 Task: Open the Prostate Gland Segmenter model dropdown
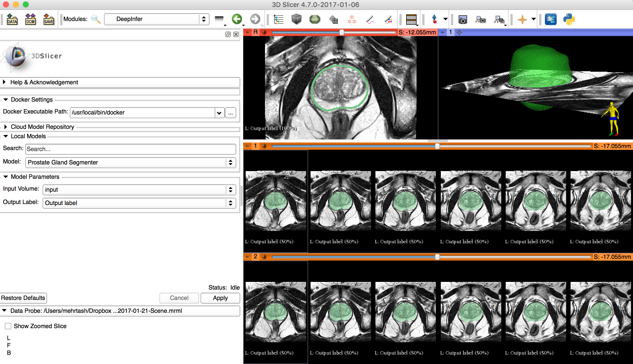131,162
